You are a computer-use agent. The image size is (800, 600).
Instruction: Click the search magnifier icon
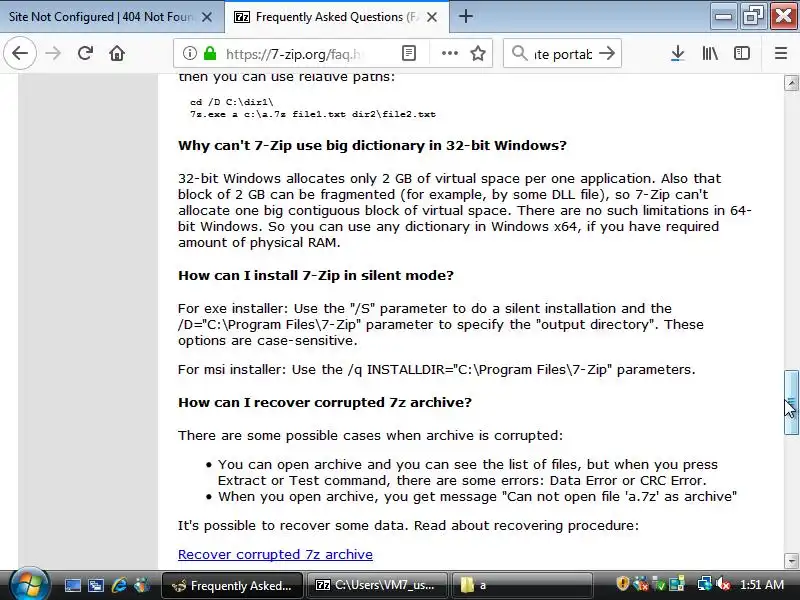(x=519, y=53)
